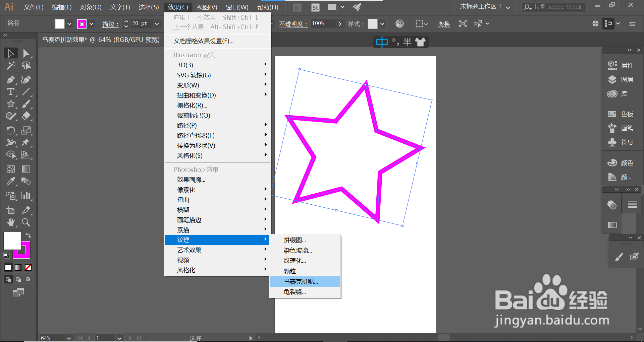The image size is (644, 342).
Task: Enable Draw Behind mode
Action: click(x=18, y=279)
